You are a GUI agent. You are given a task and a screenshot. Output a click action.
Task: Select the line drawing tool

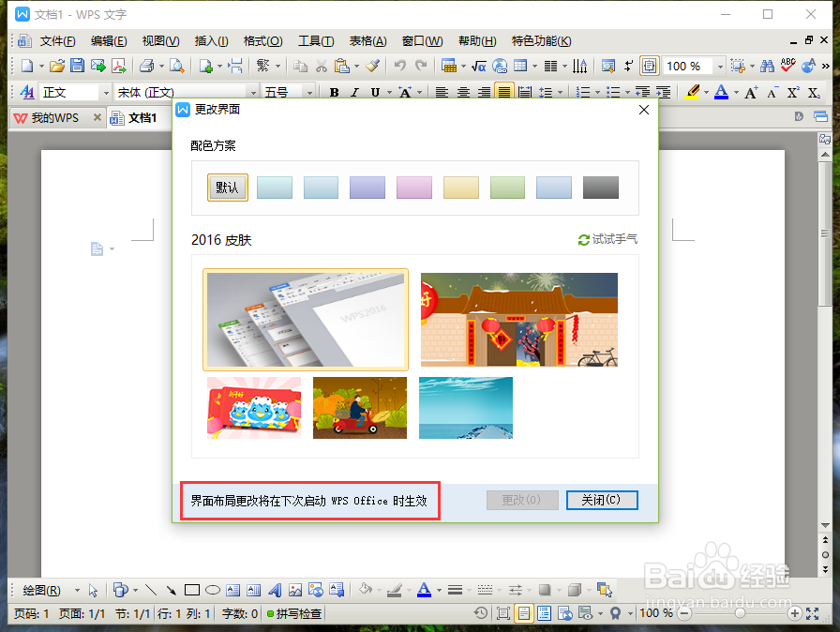coord(151,590)
